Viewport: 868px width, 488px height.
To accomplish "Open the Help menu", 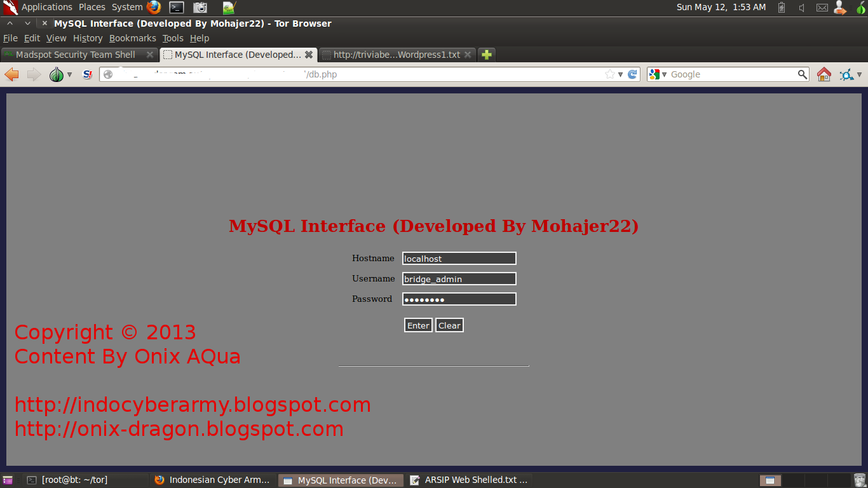I will click(200, 38).
